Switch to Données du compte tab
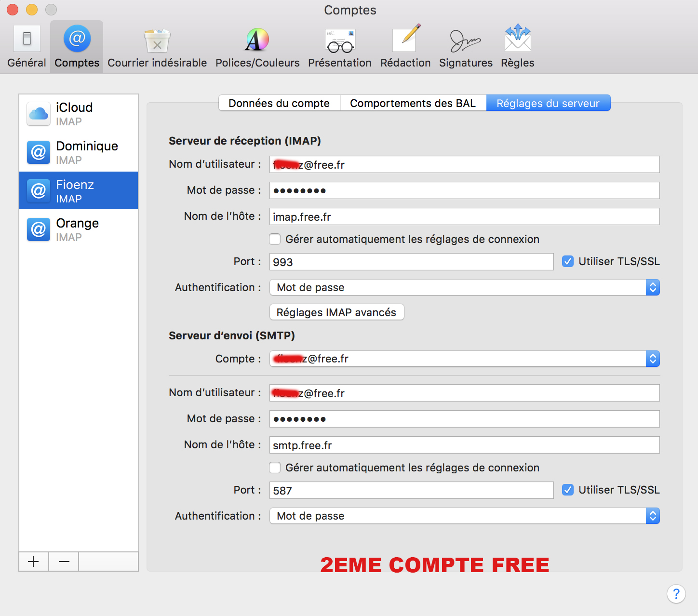This screenshot has height=616, width=698. click(279, 103)
